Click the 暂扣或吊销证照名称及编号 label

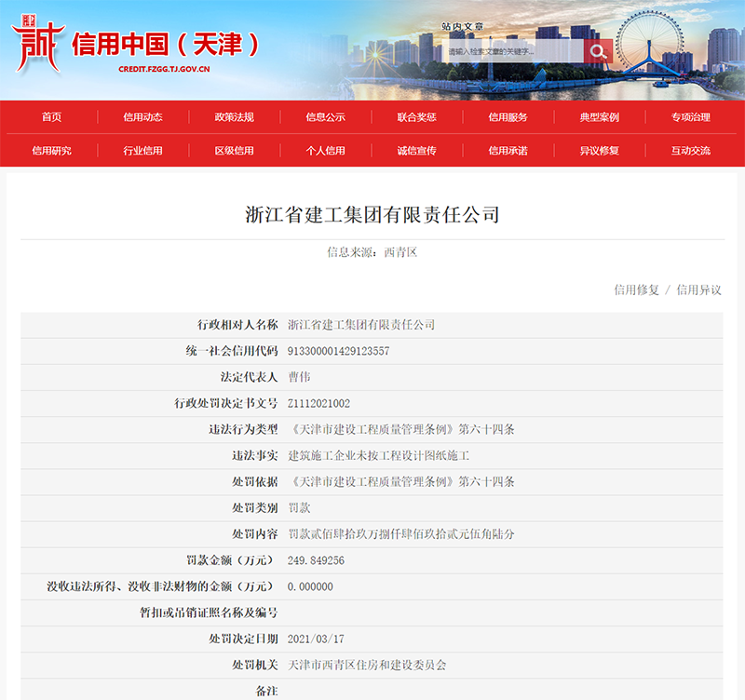pyautogui.click(x=209, y=612)
